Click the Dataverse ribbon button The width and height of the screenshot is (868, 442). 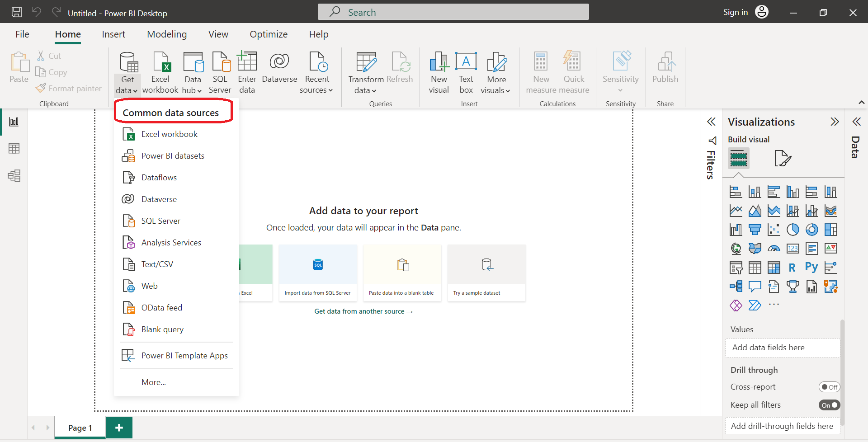pyautogui.click(x=279, y=68)
